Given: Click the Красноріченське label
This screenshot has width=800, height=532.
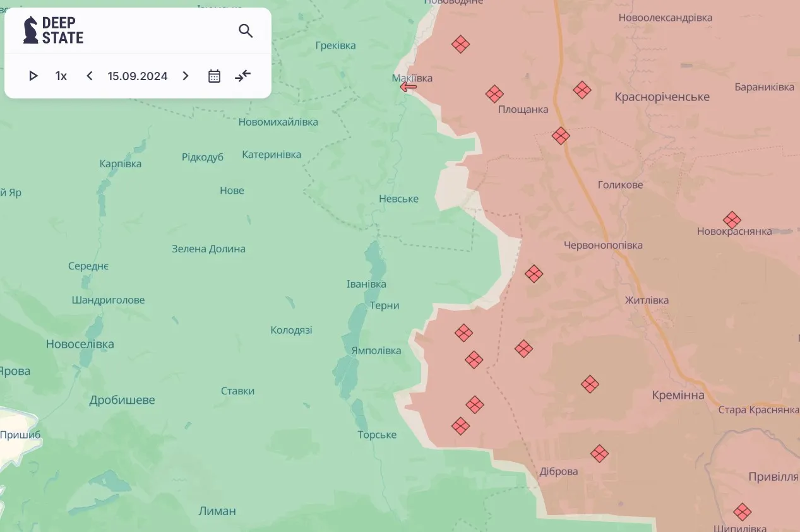Looking at the screenshot, I should coord(662,97).
